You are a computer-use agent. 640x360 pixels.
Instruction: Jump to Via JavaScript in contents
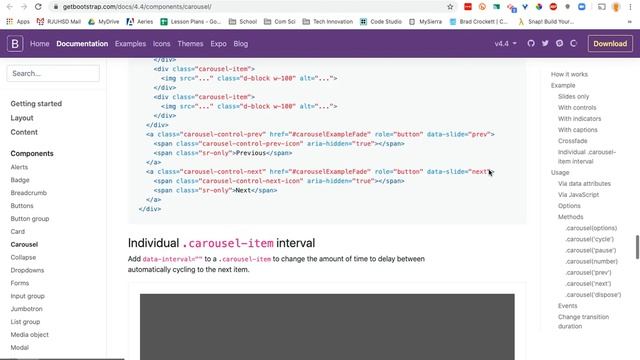578,195
